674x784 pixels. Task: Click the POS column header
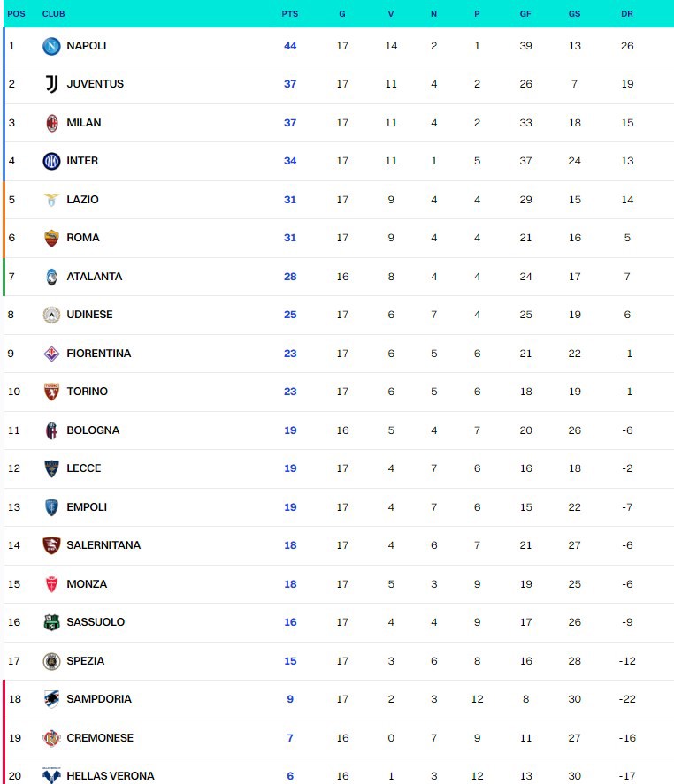(16, 14)
